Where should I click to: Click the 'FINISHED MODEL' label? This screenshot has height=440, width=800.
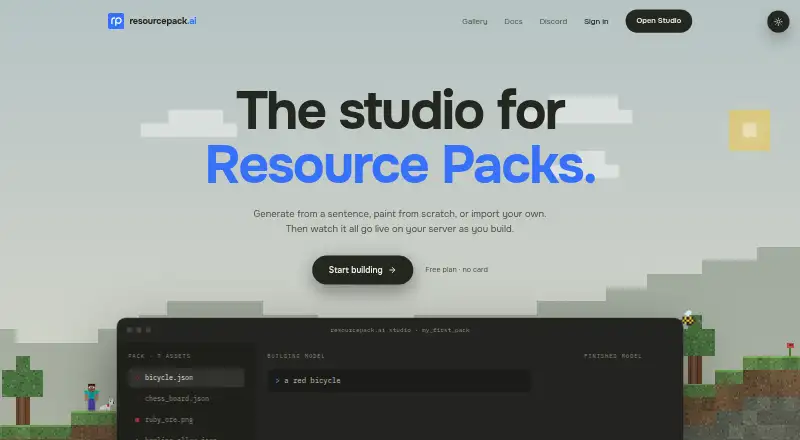click(613, 356)
